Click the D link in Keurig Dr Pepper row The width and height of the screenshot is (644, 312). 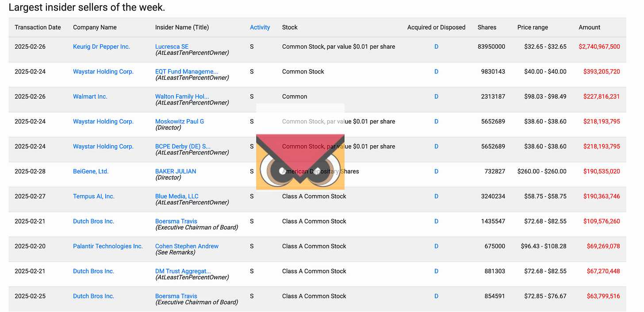click(x=436, y=46)
